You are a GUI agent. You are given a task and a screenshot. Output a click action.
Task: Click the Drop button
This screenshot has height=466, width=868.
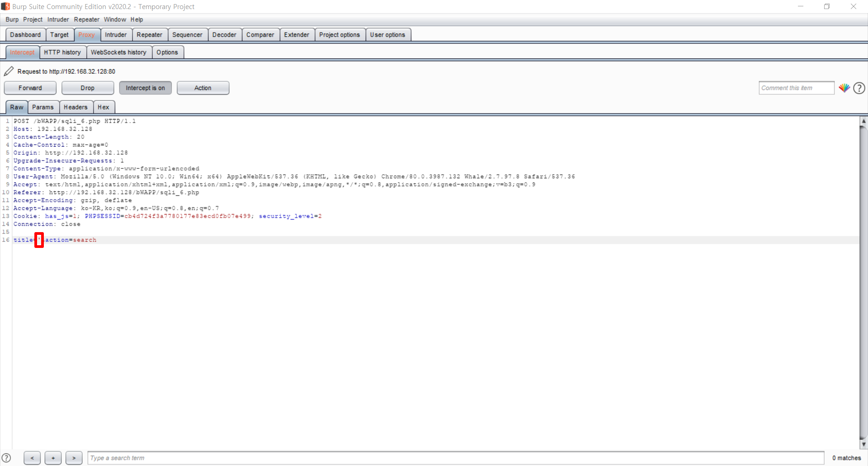tap(88, 88)
